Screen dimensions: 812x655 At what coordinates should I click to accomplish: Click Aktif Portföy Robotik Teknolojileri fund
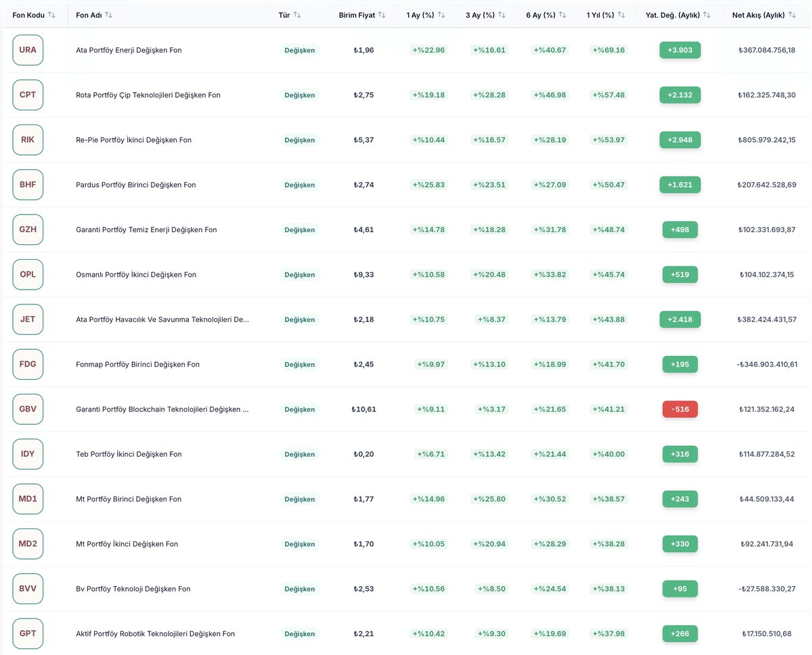point(155,633)
